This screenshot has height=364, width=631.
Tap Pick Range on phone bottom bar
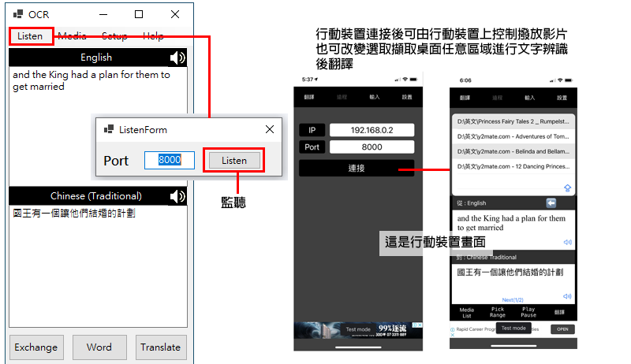coord(498,312)
